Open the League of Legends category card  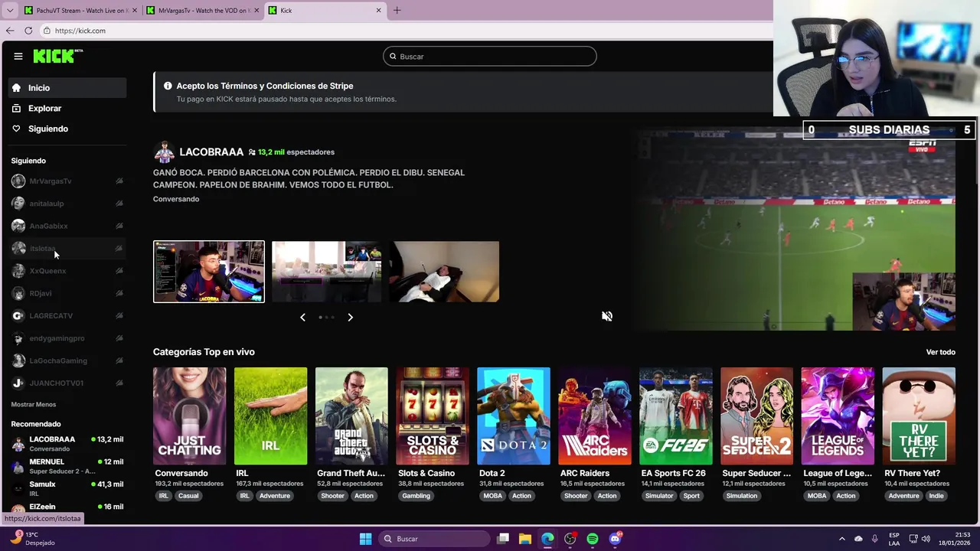tap(838, 416)
